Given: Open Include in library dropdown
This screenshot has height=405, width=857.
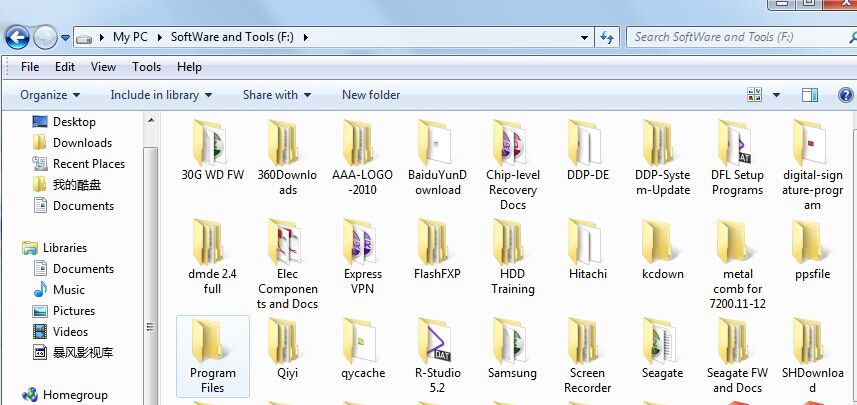Looking at the screenshot, I should point(161,95).
